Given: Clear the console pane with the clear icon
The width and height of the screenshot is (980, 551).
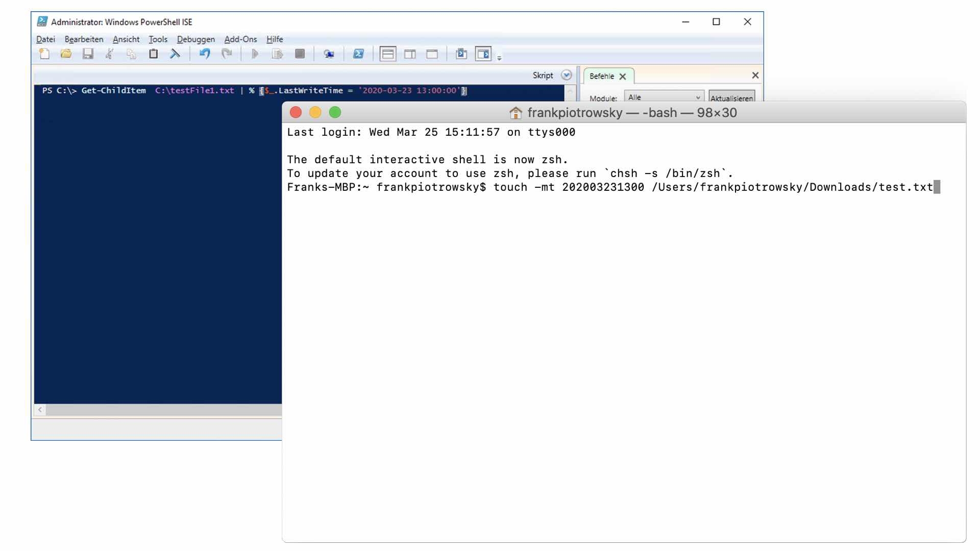Looking at the screenshot, I should point(175,54).
